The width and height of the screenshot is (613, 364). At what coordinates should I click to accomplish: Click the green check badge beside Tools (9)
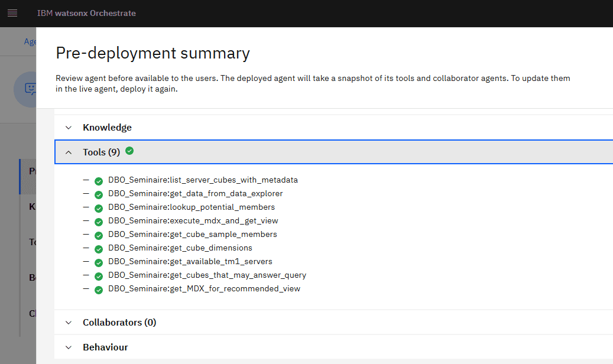pyautogui.click(x=129, y=151)
